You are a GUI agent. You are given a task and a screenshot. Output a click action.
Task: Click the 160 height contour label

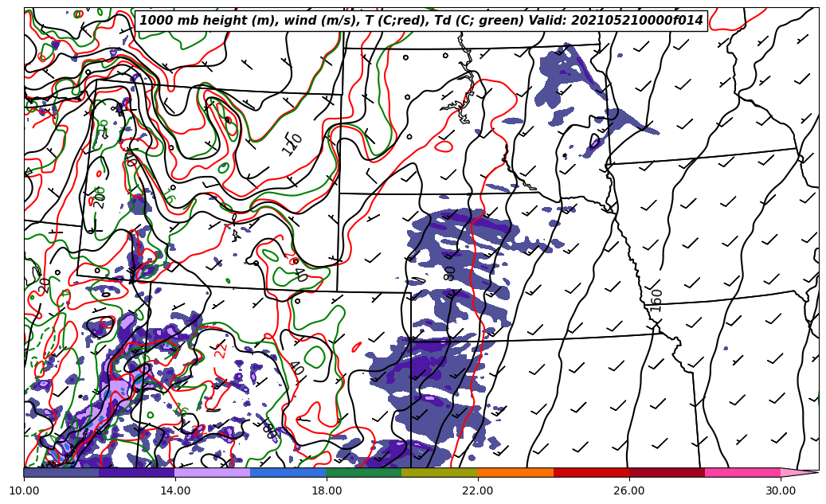pos(656,300)
